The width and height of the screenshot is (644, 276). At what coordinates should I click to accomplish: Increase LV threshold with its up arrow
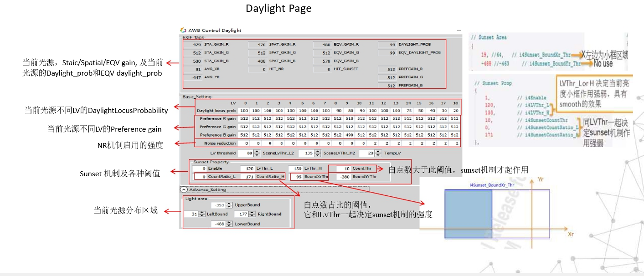[x=257, y=152]
